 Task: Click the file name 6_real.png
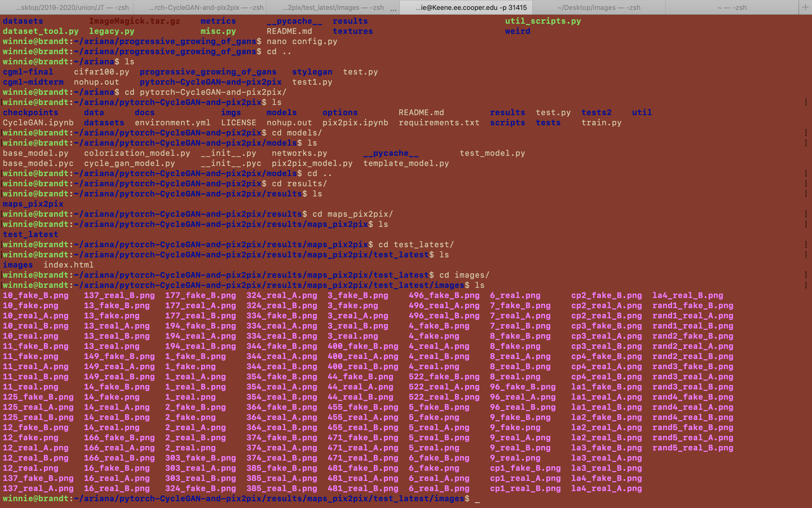515,295
